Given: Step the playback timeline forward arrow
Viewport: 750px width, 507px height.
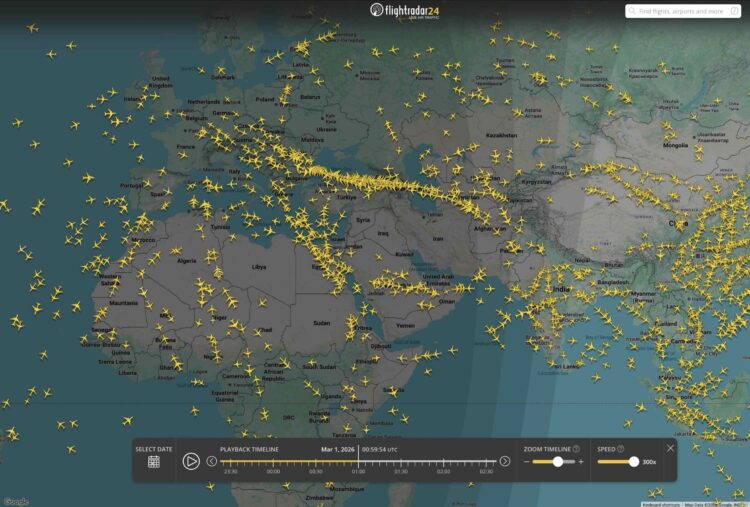Looking at the screenshot, I should click(505, 461).
